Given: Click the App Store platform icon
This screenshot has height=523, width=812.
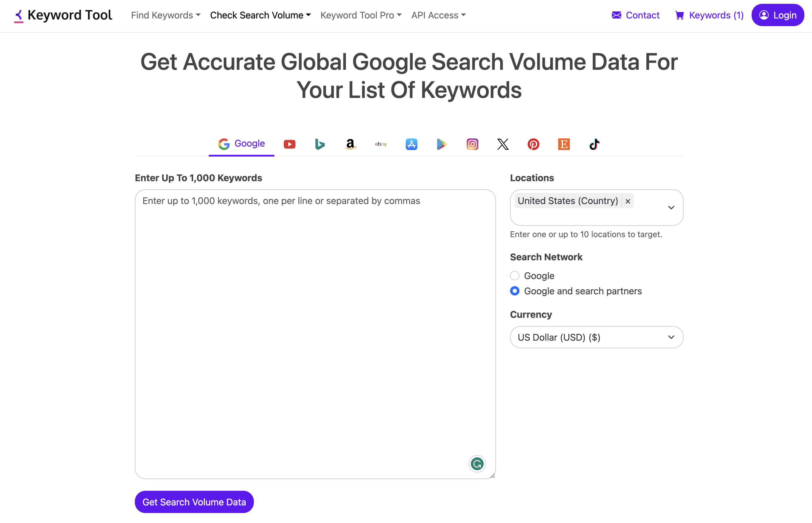Looking at the screenshot, I should (x=411, y=143).
